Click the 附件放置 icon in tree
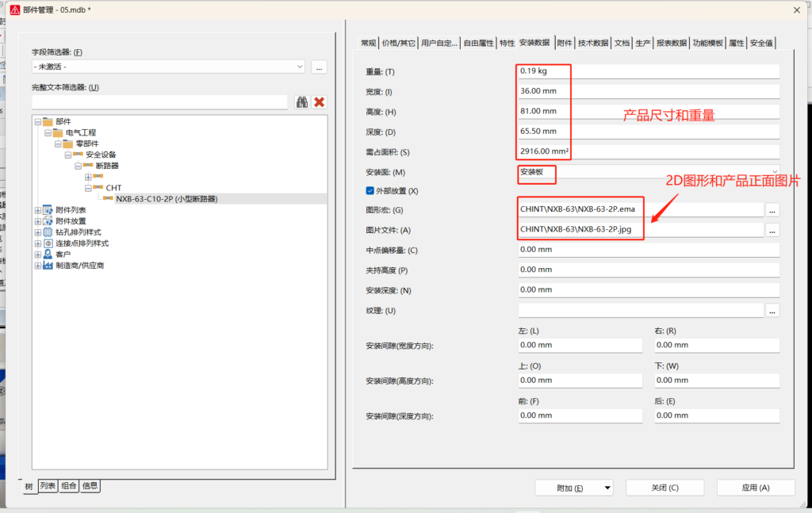The height and width of the screenshot is (513, 812). 48,221
